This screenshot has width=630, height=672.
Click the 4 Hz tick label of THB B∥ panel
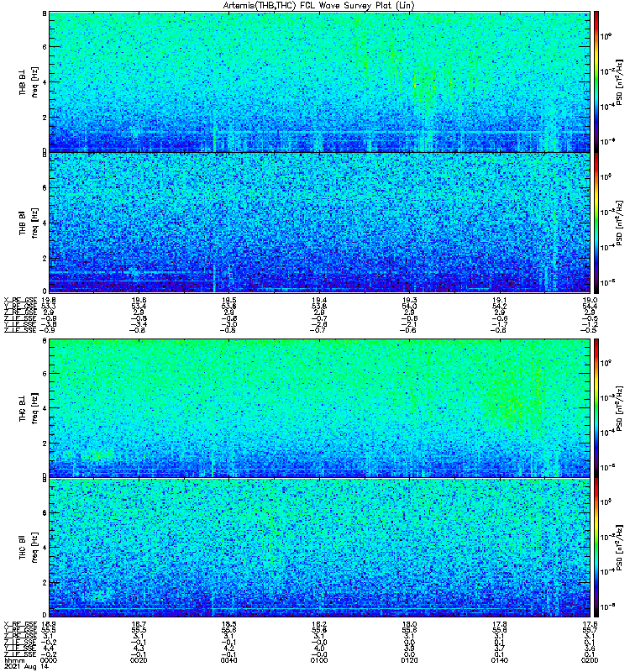click(x=45, y=223)
